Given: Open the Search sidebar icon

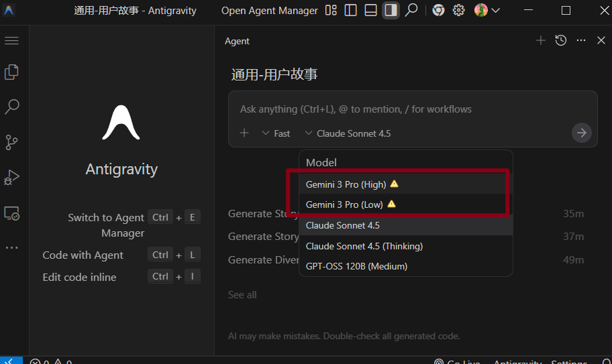Looking at the screenshot, I should pos(11,107).
